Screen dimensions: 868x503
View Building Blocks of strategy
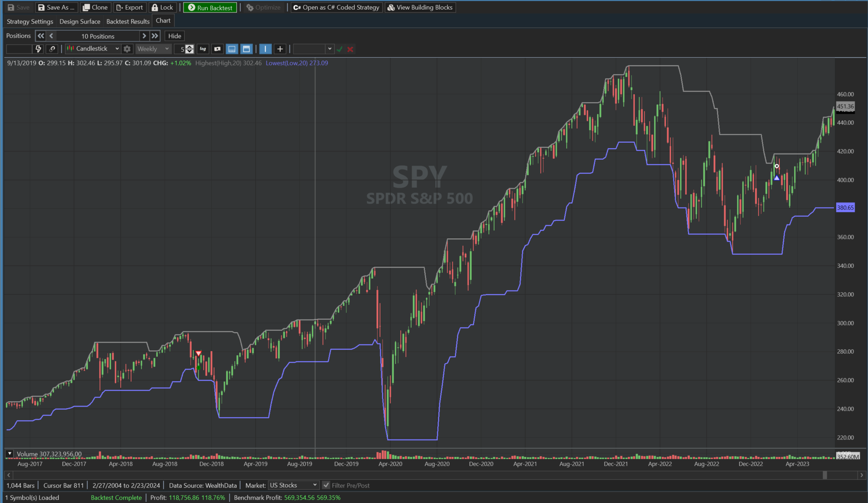(420, 7)
